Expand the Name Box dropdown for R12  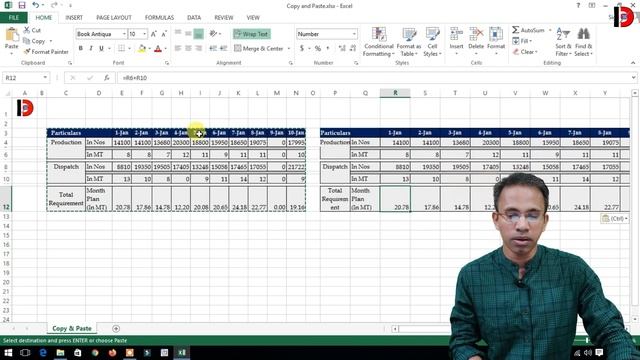click(45, 78)
